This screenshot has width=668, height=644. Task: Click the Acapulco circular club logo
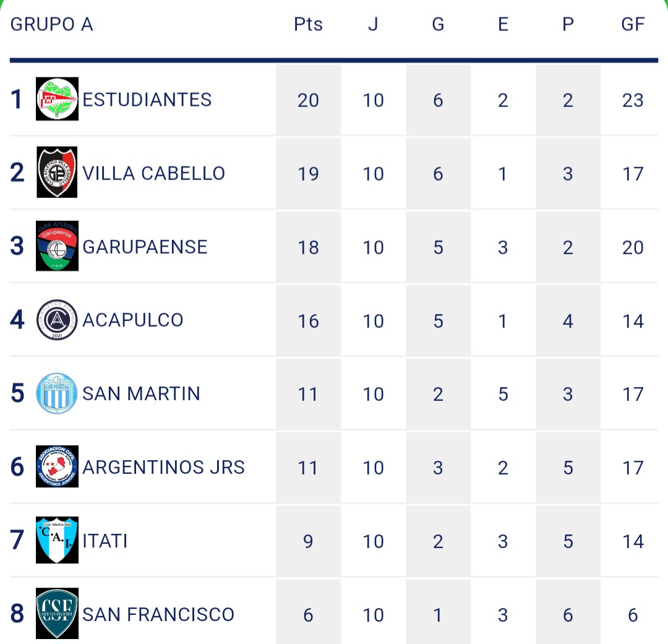tap(57, 320)
